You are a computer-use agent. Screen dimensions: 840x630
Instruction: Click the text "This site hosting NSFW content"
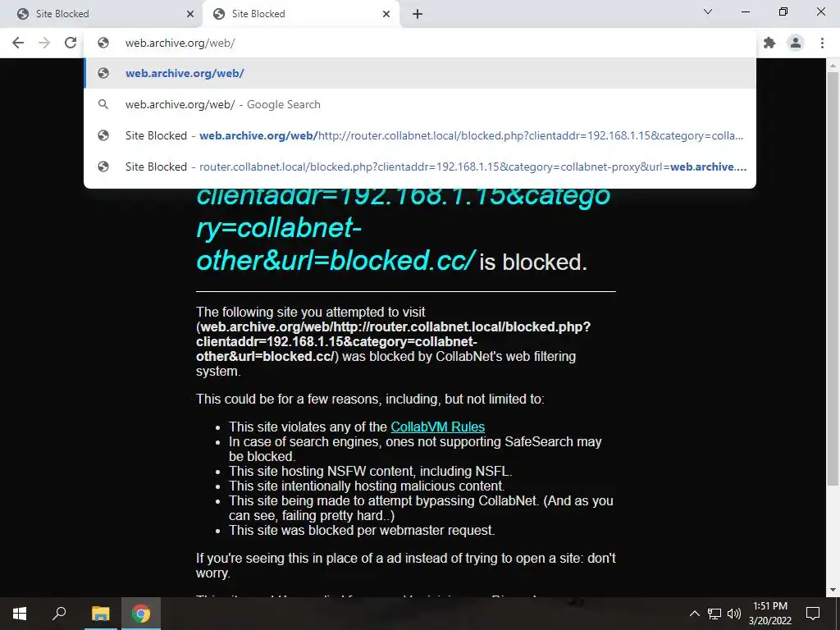click(x=370, y=471)
